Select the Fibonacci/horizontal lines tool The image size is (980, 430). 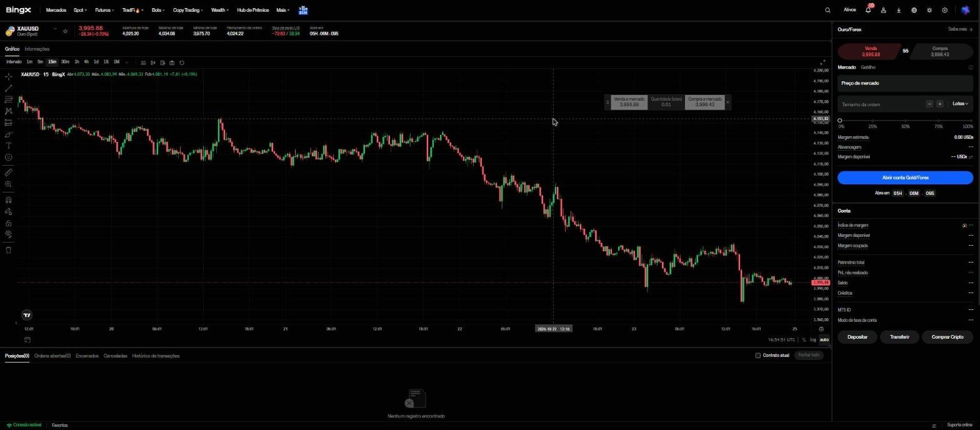(8, 99)
